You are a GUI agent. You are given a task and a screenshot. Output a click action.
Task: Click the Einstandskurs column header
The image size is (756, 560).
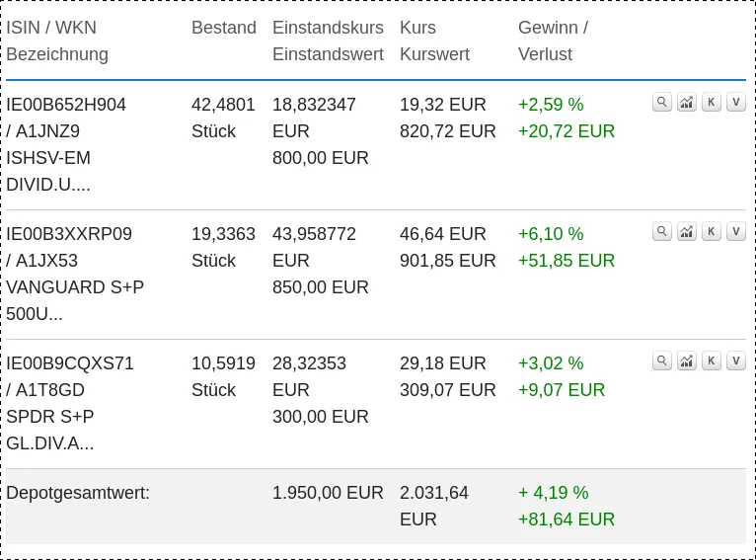click(x=328, y=28)
